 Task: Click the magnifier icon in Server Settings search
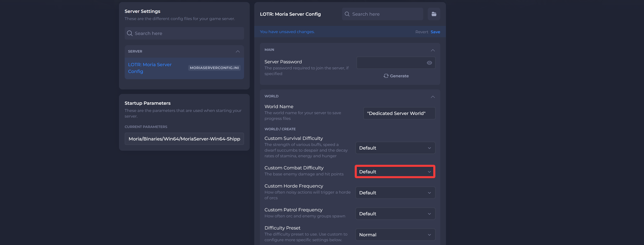click(129, 33)
